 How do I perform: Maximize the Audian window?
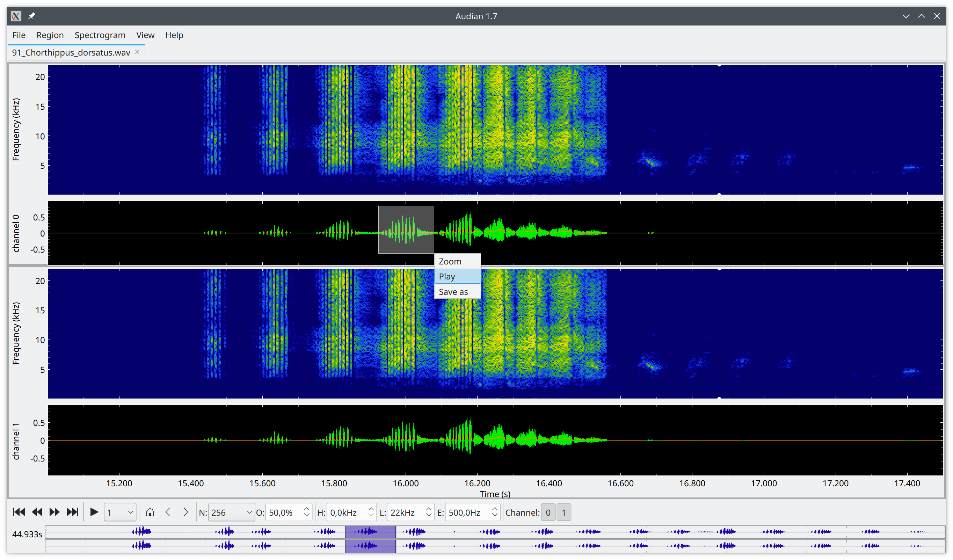tap(922, 16)
